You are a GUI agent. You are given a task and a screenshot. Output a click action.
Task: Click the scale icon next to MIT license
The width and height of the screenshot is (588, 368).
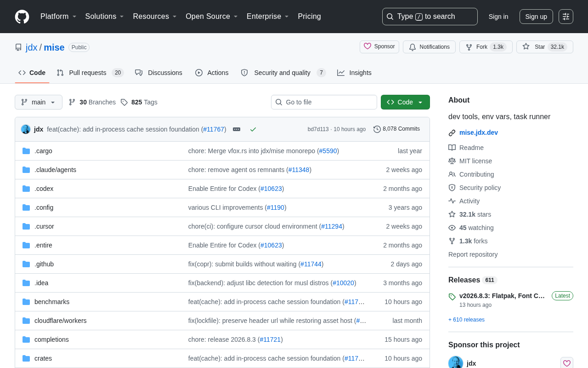pos(452,161)
